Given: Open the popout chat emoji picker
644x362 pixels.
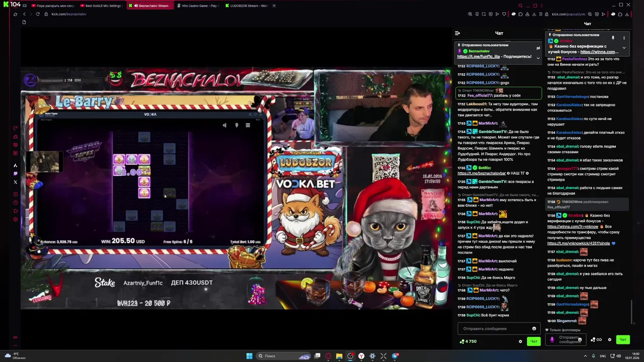Looking at the screenshot, I should (x=580, y=339).
